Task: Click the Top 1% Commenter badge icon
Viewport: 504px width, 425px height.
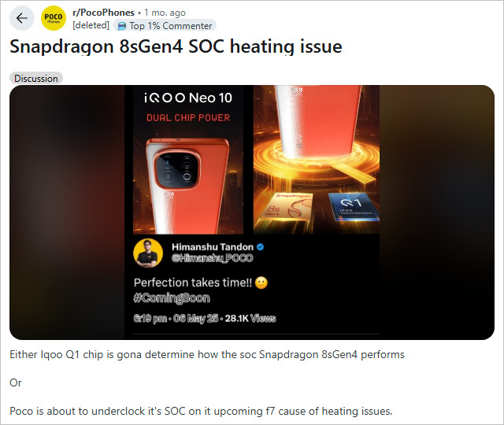Action: coord(122,26)
